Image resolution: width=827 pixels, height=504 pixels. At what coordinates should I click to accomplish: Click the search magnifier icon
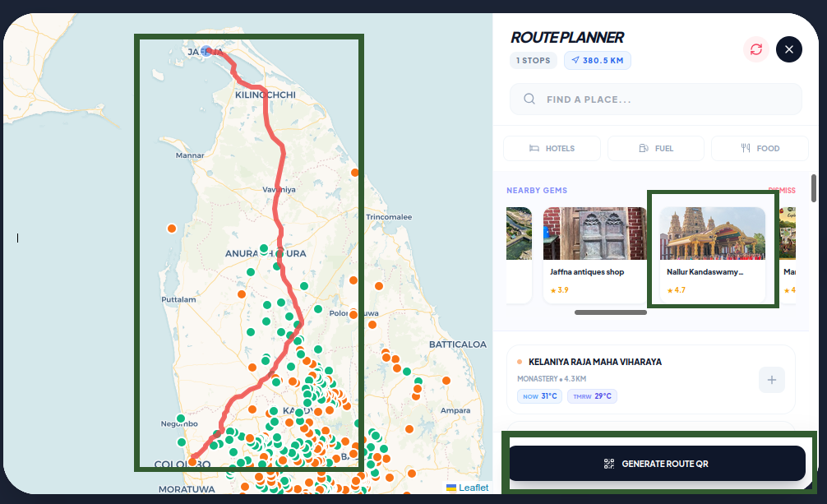click(529, 99)
